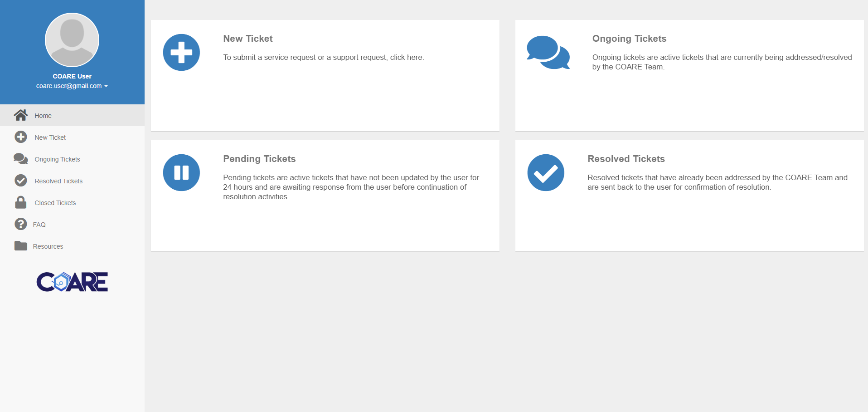Click the Home house icon in sidebar
This screenshot has width=868, height=412.
click(20, 115)
